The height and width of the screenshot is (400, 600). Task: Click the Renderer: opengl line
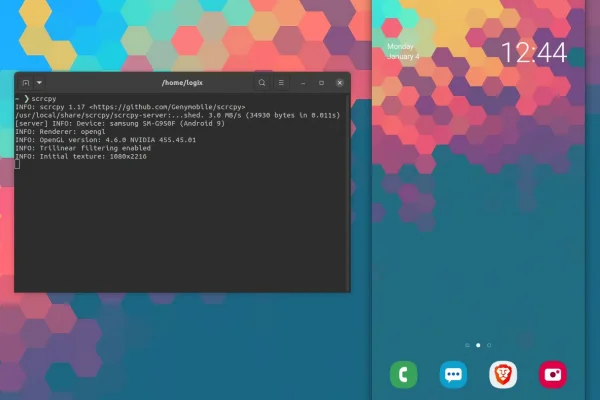[60, 132]
